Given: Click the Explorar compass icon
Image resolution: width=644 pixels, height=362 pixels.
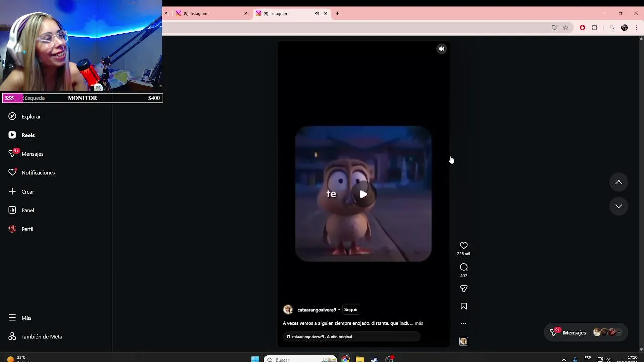Looking at the screenshot, I should tap(12, 116).
